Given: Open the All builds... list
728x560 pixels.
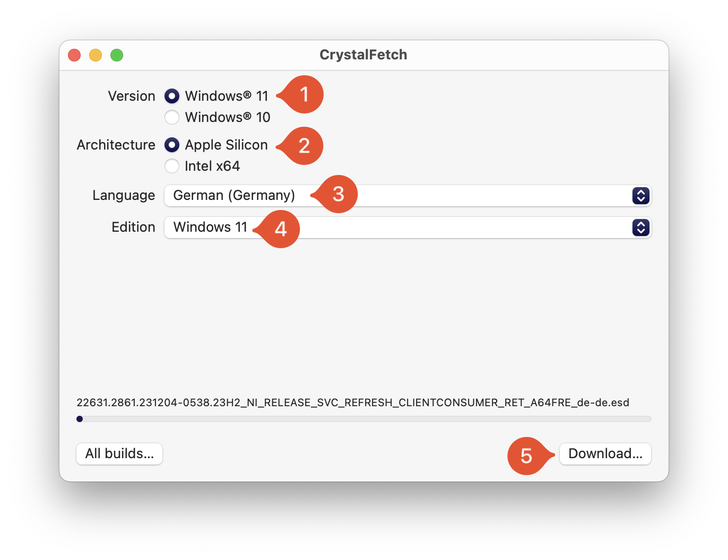Looking at the screenshot, I should click(119, 454).
